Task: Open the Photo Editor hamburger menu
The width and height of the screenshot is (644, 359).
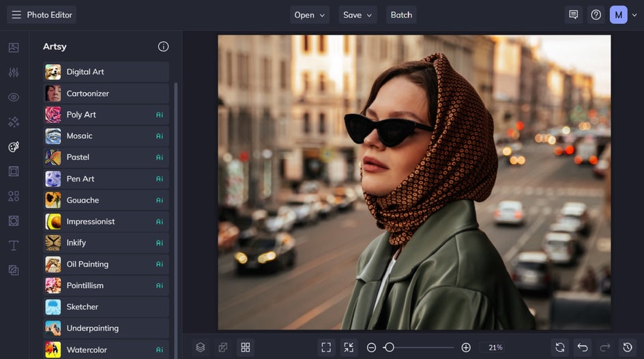Action: coord(16,15)
